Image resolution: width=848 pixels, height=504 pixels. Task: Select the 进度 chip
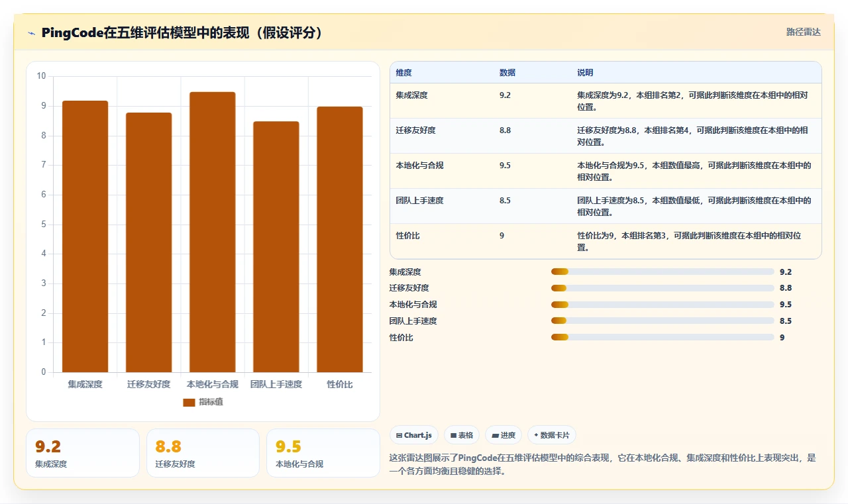[x=503, y=435]
